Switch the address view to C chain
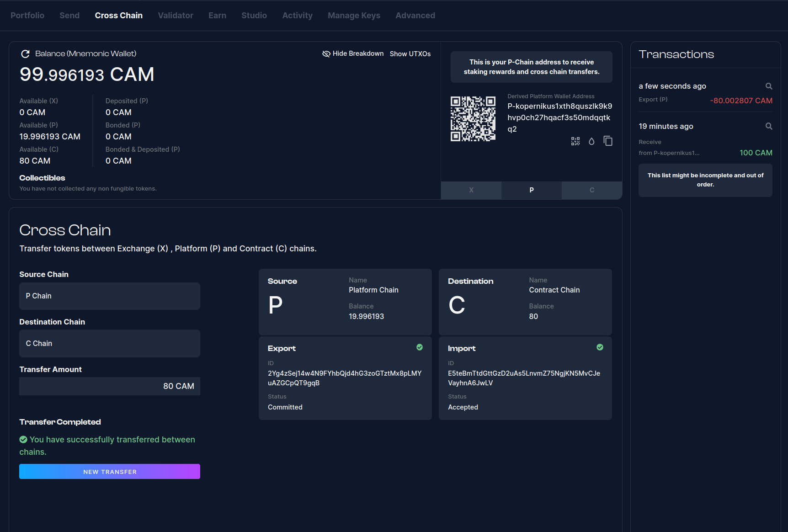Screen dimensions: 788x532 [591, 190]
